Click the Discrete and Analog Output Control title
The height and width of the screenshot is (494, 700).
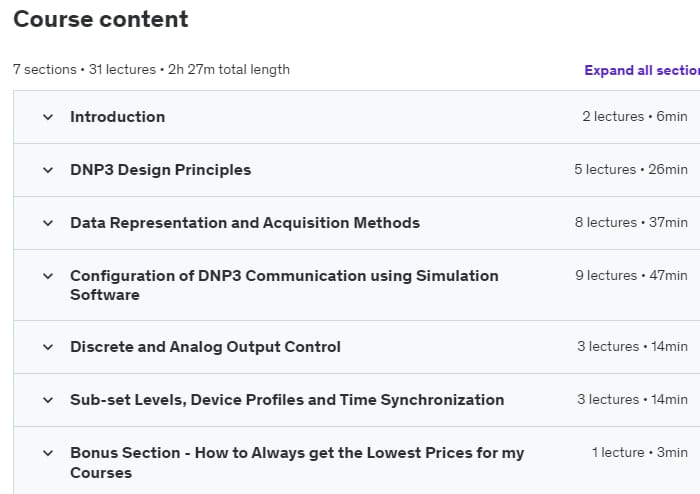pyautogui.click(x=205, y=347)
